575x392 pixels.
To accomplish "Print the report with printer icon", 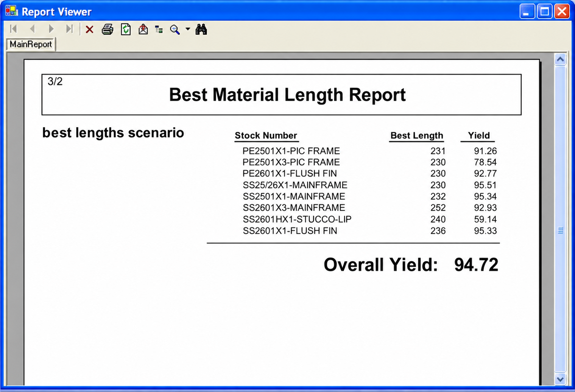I will tap(108, 30).
